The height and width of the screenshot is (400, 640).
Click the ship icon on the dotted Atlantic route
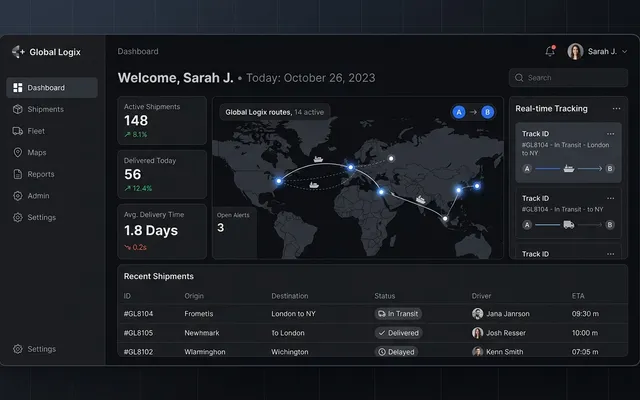[x=313, y=185]
